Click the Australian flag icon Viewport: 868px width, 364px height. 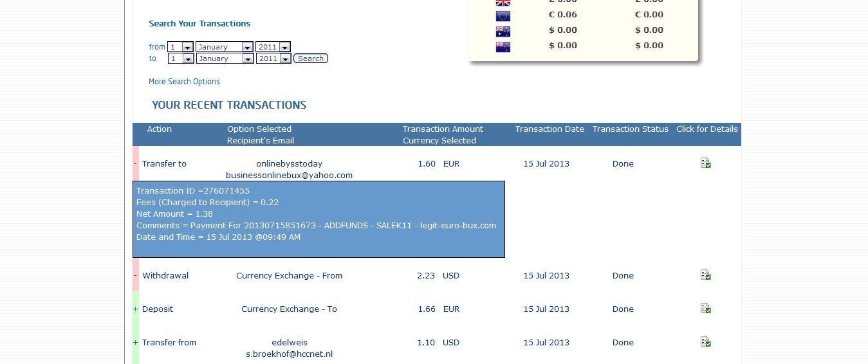point(503,31)
